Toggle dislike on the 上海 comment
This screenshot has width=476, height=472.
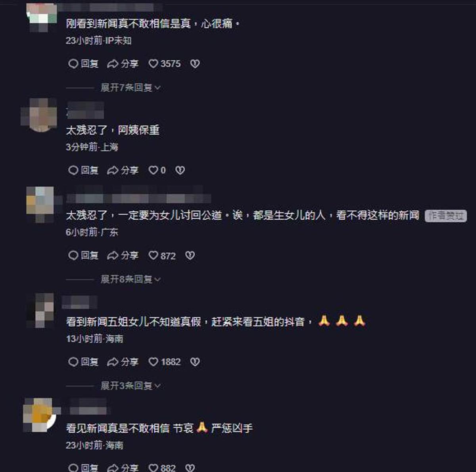[180, 170]
